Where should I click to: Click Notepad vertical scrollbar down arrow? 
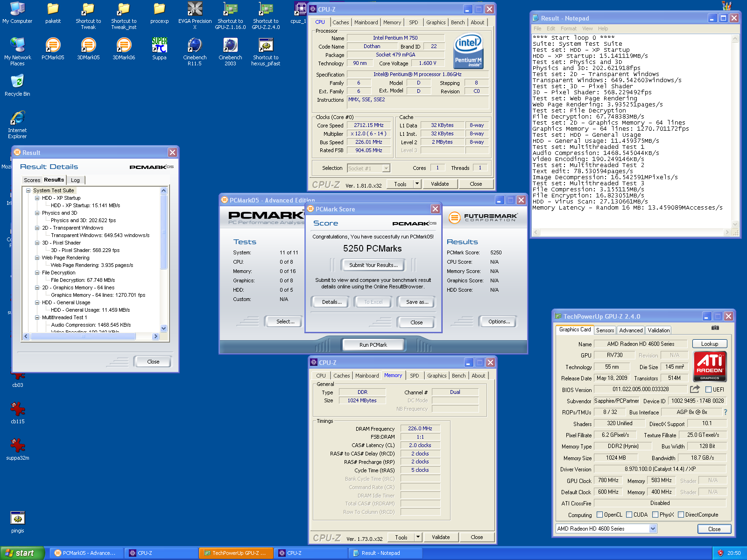point(735,224)
